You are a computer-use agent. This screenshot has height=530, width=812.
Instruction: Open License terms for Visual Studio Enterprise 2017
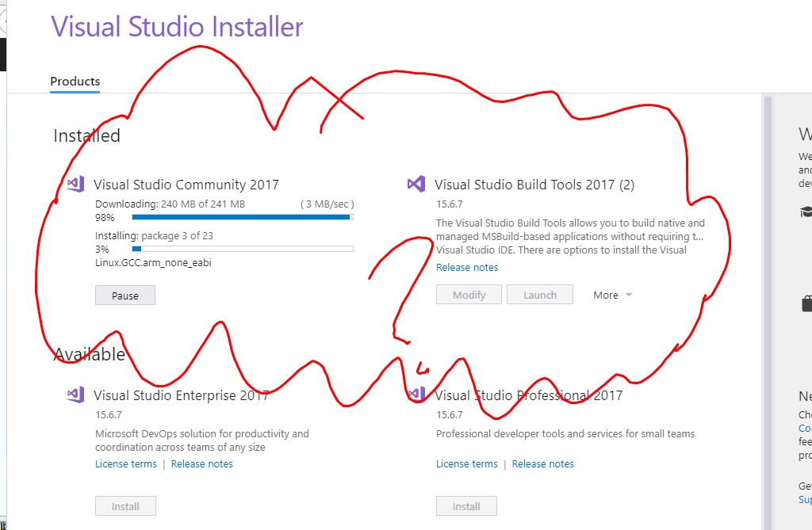tap(126, 463)
